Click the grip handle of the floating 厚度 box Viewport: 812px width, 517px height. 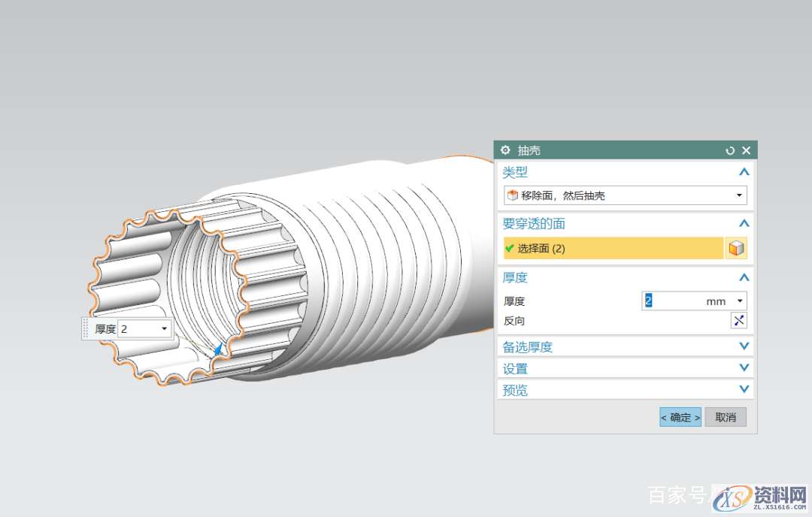pyautogui.click(x=86, y=329)
